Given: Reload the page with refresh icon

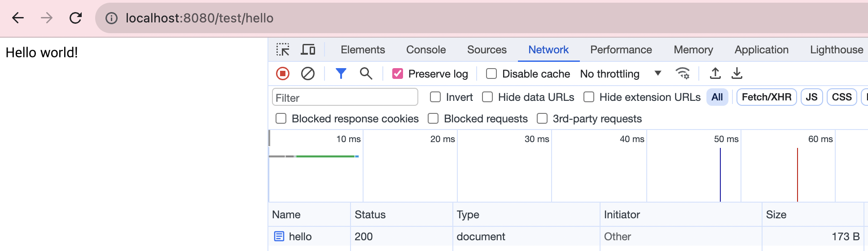Looking at the screenshot, I should pos(75,18).
